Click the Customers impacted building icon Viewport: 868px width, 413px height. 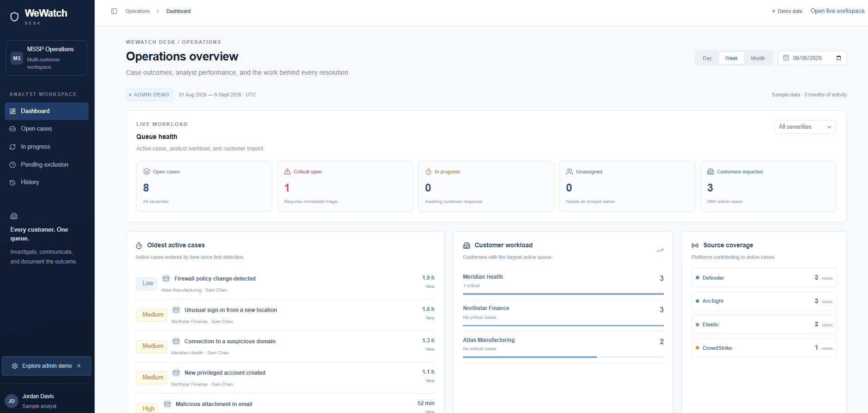[x=711, y=172]
